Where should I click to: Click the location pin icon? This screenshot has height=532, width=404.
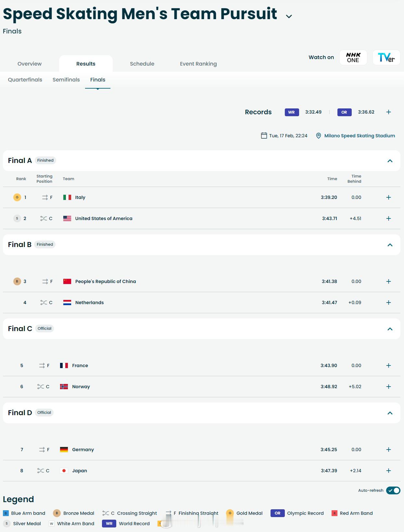pos(319,136)
